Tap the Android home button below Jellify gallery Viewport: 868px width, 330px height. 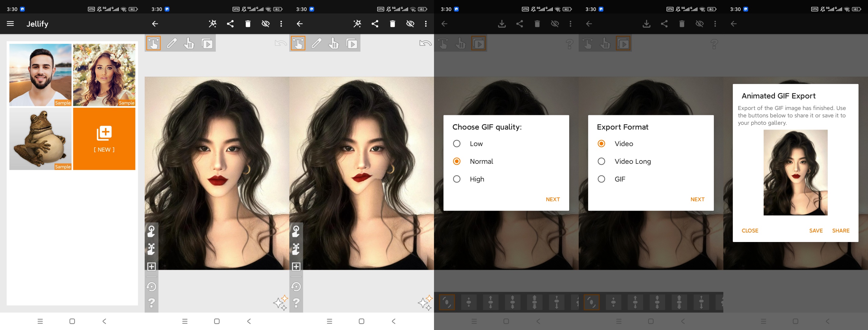click(72, 321)
